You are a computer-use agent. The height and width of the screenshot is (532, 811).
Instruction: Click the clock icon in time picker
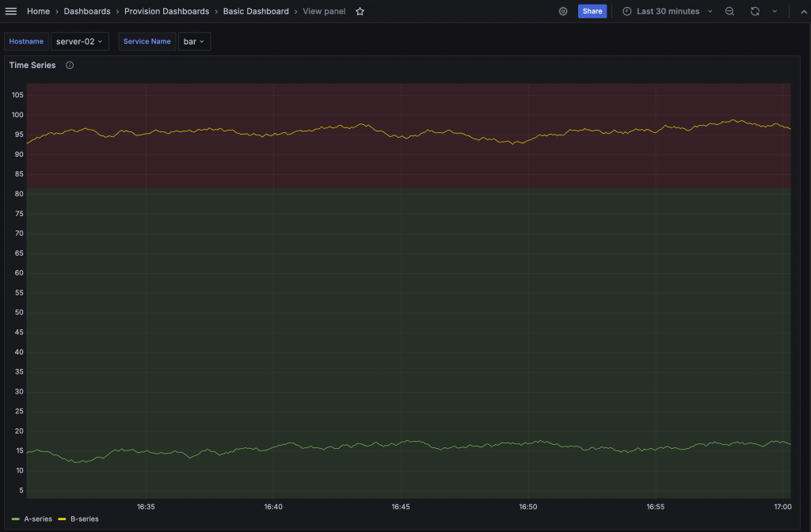[627, 11]
